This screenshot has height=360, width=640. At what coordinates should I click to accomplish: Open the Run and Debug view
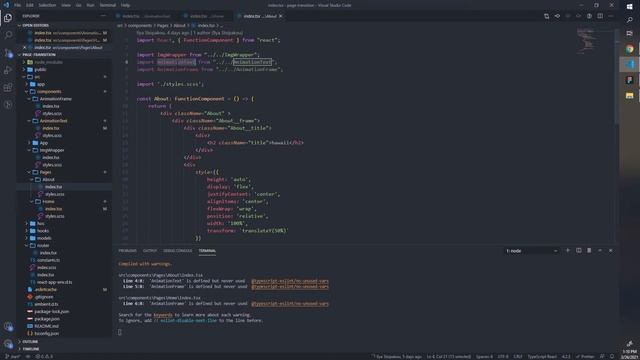pyautogui.click(x=8, y=70)
